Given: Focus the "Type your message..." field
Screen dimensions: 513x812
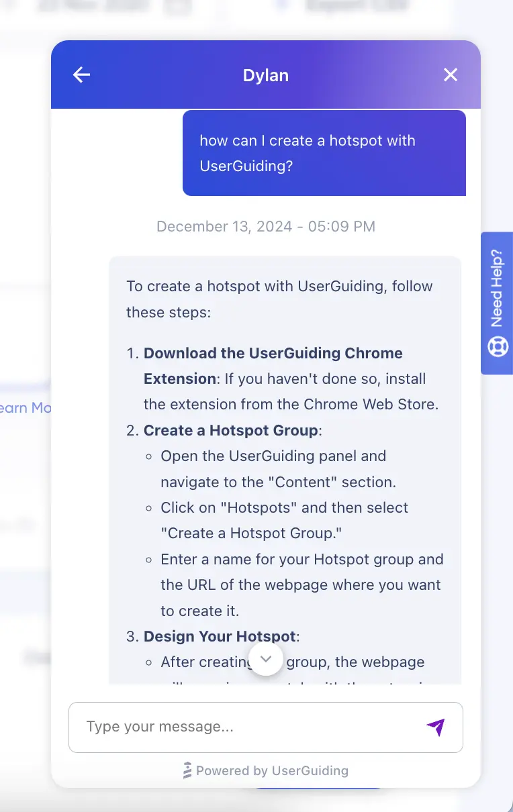Looking at the screenshot, I should coord(266,727).
